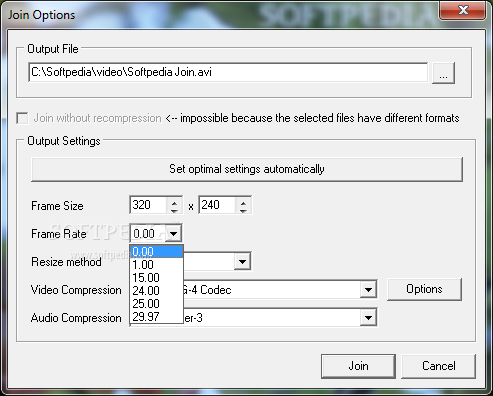Toggle Join without recompression checkbox
493x396 pixels.
(x=22, y=118)
